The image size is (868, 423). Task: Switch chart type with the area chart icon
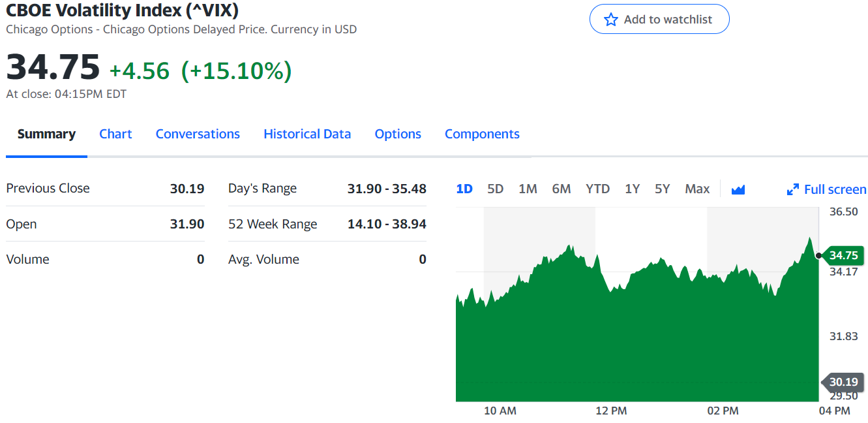pos(738,189)
